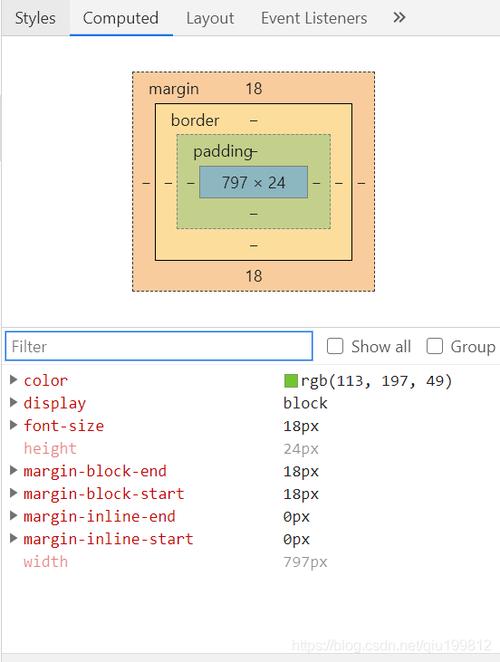Expand the margin-block-start property
Viewport: 500px width, 662px height.
[x=14, y=493]
